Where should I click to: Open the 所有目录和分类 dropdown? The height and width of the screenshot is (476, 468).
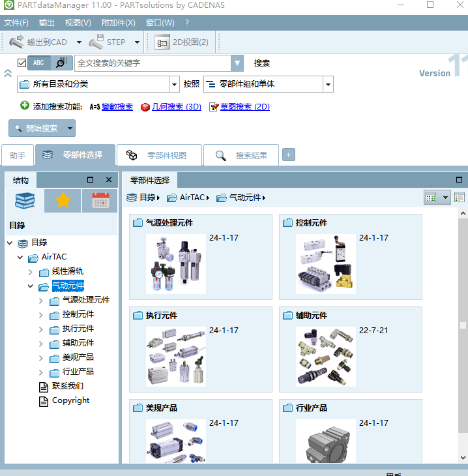(174, 84)
